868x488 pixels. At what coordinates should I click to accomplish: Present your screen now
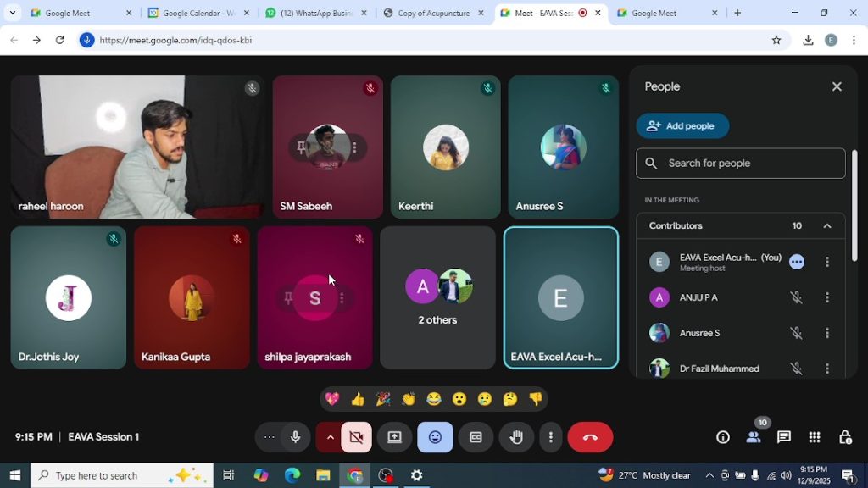393,437
